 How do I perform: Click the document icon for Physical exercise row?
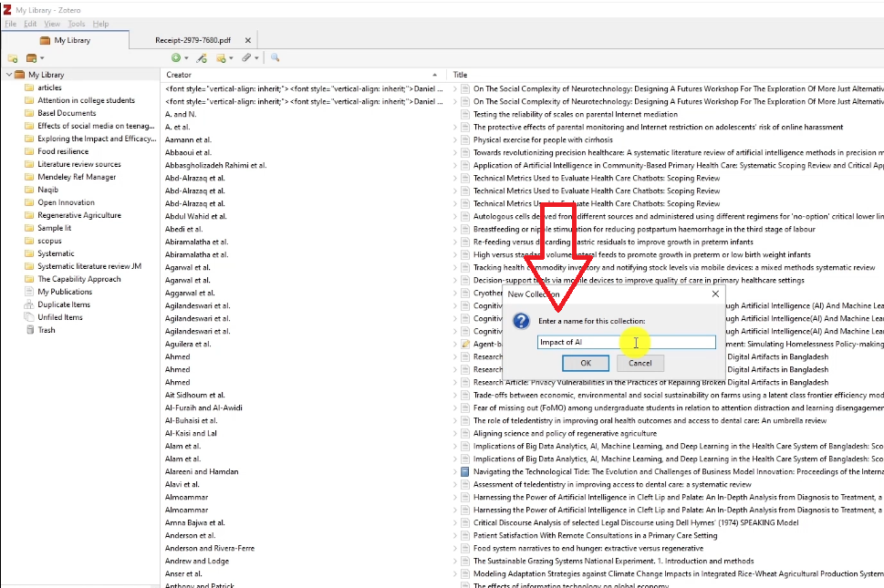click(465, 139)
